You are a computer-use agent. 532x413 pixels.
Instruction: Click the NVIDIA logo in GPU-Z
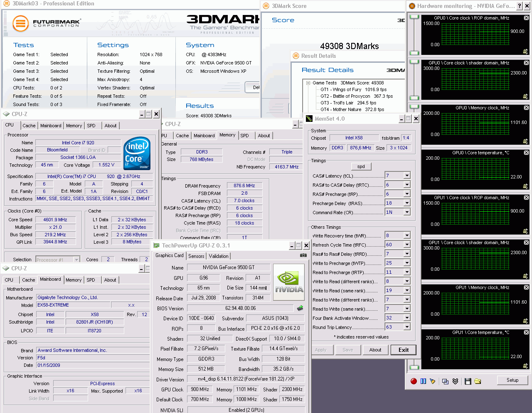pyautogui.click(x=289, y=282)
